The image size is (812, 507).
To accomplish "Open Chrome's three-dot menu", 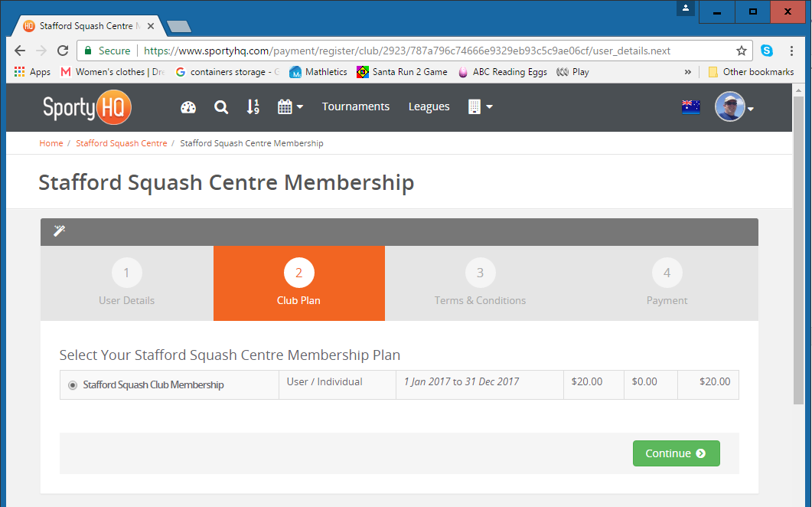I will coord(793,50).
